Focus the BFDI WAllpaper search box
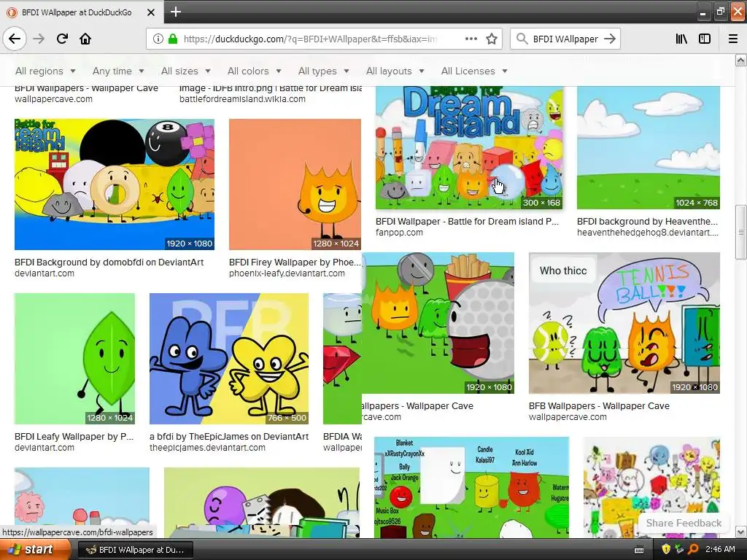Viewport: 747px width, 560px height. (565, 39)
